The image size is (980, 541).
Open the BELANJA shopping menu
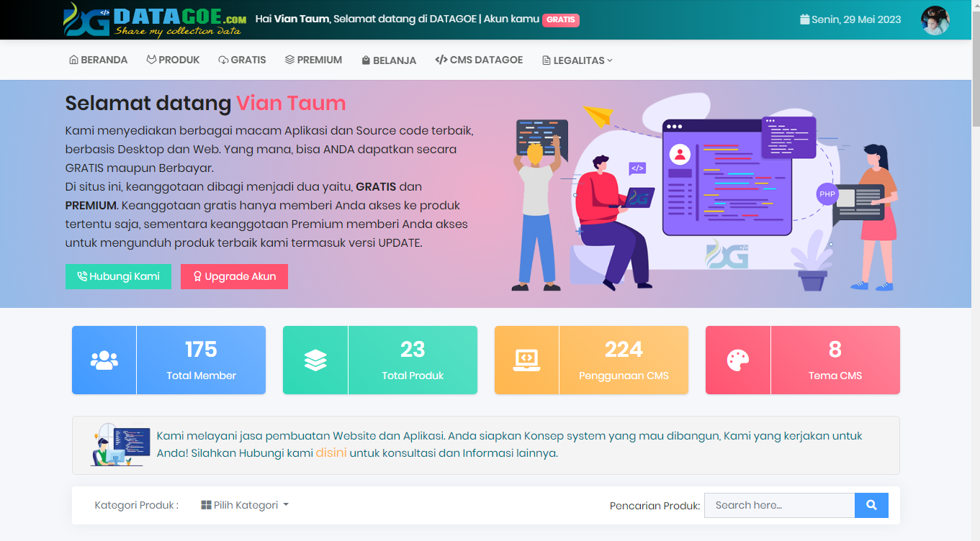pos(389,60)
